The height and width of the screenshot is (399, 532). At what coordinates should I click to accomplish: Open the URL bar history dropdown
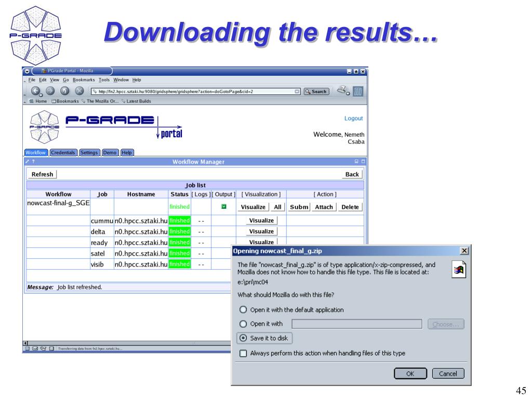[x=297, y=91]
